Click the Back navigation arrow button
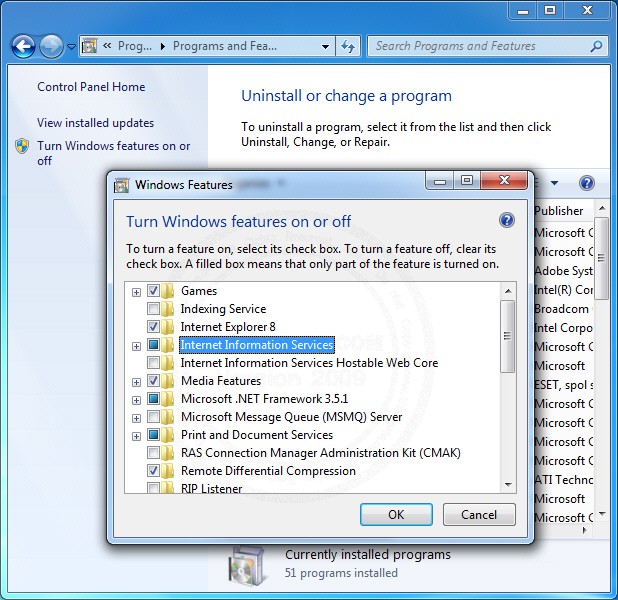The image size is (618, 600). click(24, 46)
